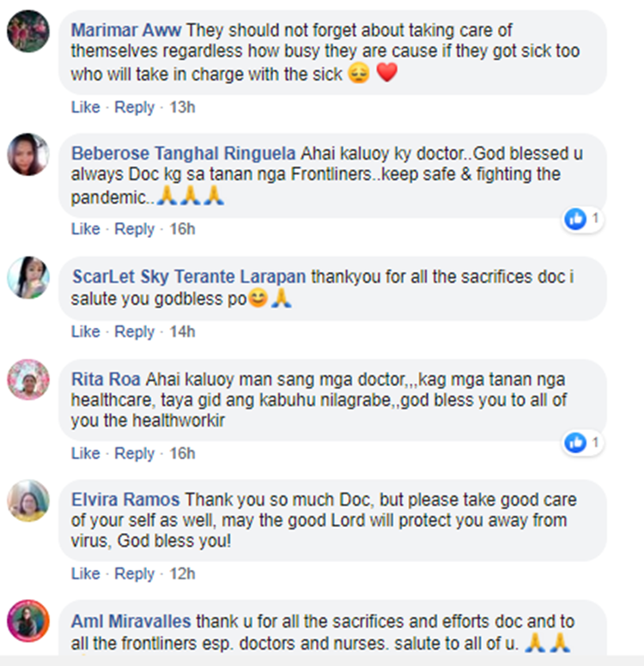Reply to Marimar Aww's comment
The height and width of the screenshot is (666, 644).
click(134, 107)
